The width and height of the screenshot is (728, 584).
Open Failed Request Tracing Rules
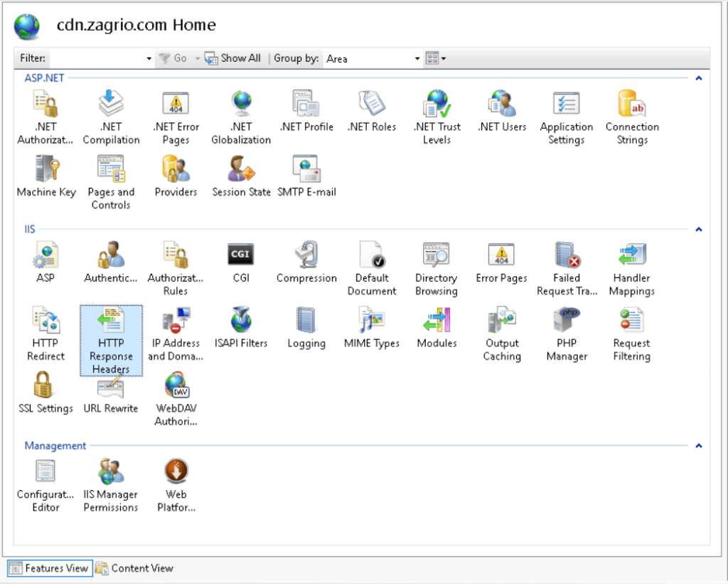(x=567, y=269)
